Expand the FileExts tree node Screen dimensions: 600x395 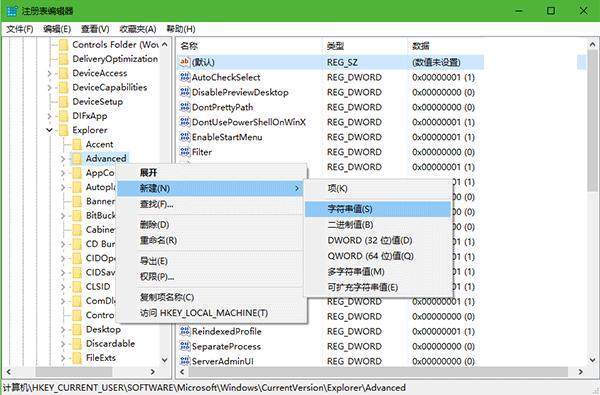point(63,358)
